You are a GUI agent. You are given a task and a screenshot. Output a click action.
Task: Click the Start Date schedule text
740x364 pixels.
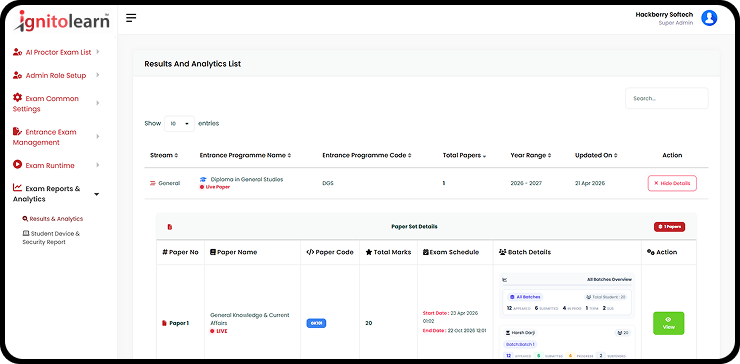[451, 317]
